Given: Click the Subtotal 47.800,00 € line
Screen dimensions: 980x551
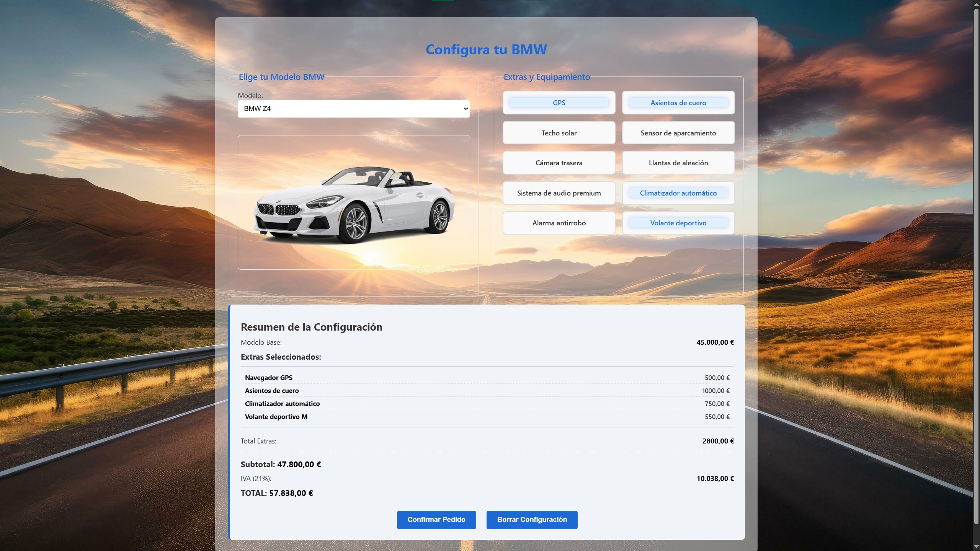Looking at the screenshot, I should [281, 465].
